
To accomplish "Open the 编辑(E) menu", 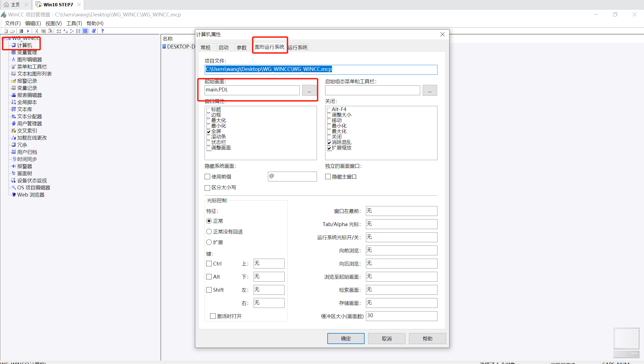I will click(x=33, y=23).
